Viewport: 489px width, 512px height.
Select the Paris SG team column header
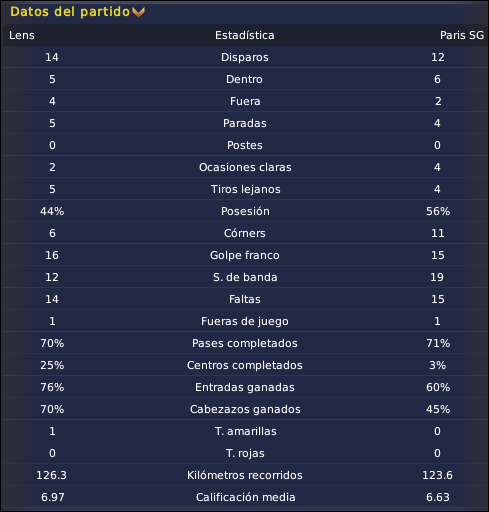462,35
